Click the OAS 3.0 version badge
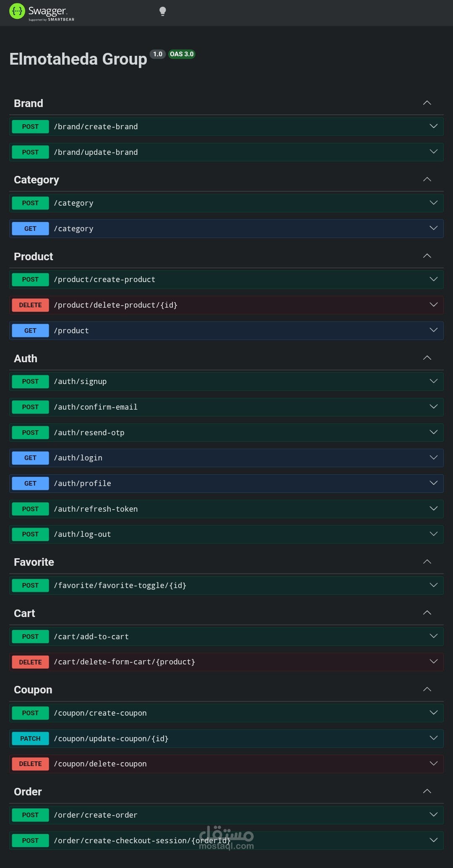The height and width of the screenshot is (868, 453). pos(182,54)
